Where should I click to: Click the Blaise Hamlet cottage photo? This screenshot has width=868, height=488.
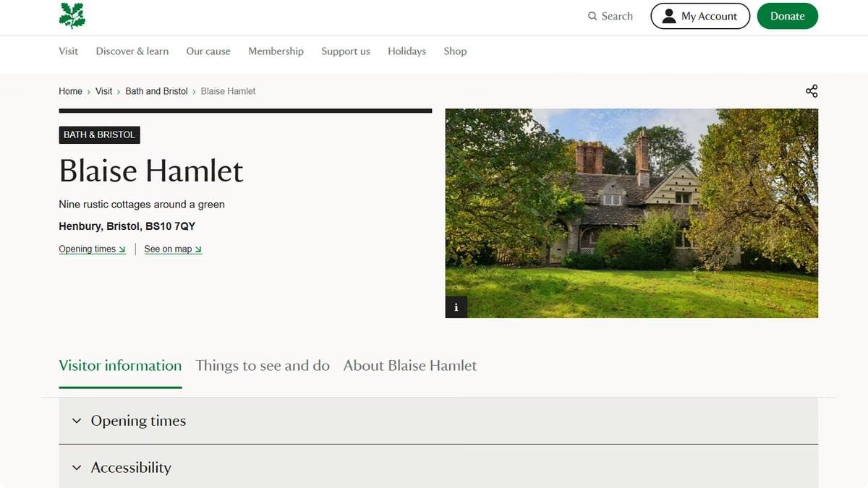point(631,213)
